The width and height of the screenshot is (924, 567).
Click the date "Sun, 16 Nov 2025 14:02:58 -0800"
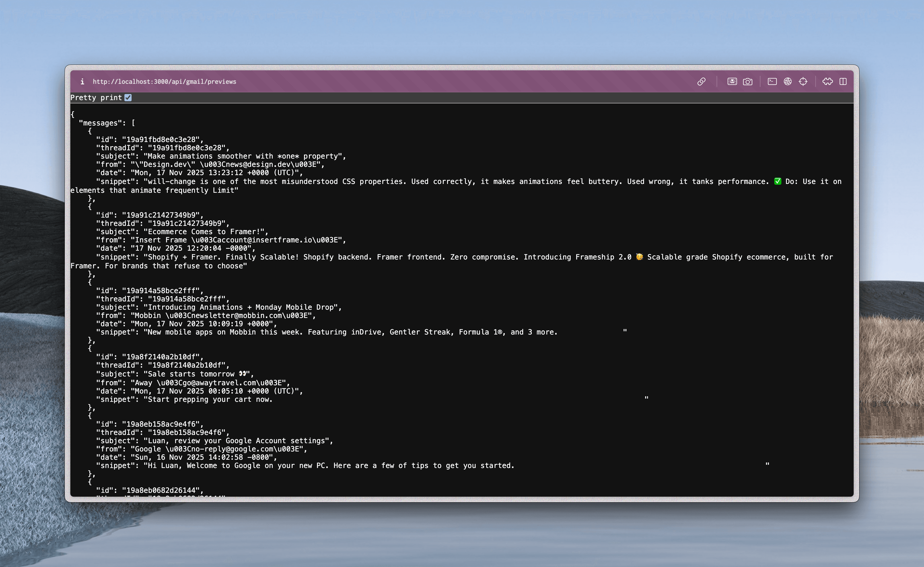(x=186, y=457)
